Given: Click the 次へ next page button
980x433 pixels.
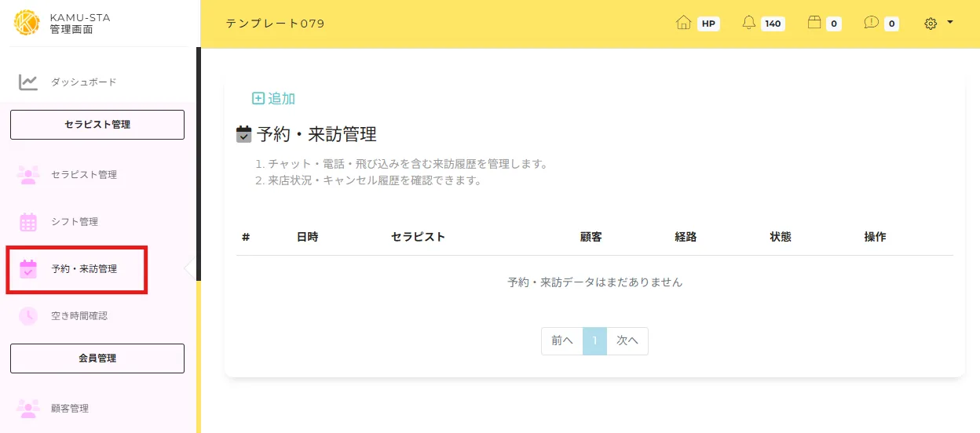Looking at the screenshot, I should pos(627,341).
